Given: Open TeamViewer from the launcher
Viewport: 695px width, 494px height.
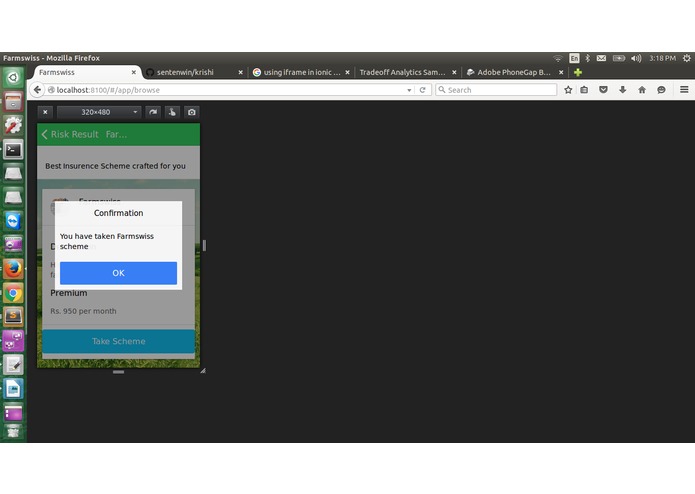Looking at the screenshot, I should pos(13,221).
